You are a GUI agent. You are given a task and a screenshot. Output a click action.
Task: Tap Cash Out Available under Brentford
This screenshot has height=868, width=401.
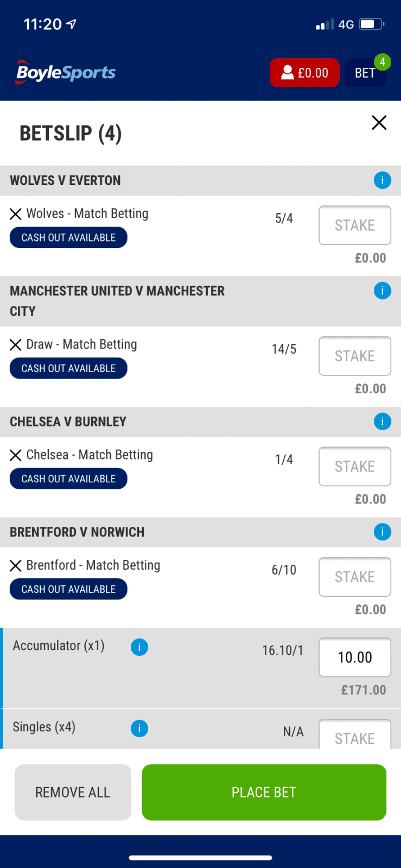(68, 589)
